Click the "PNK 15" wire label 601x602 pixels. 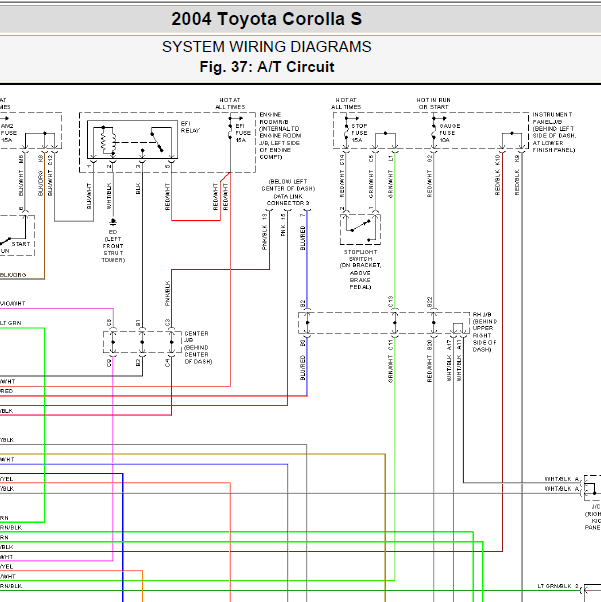coord(283,225)
